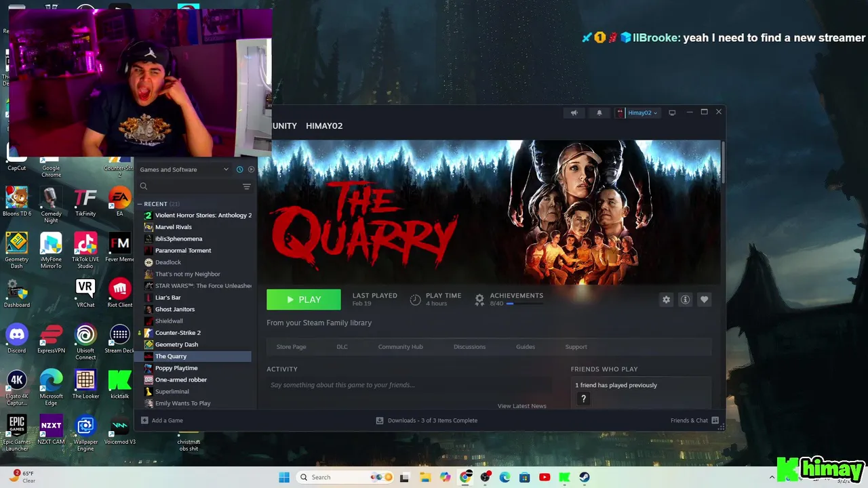This screenshot has height=488, width=868.
Task: Click the activity comment input field
Action: pyautogui.click(x=407, y=385)
